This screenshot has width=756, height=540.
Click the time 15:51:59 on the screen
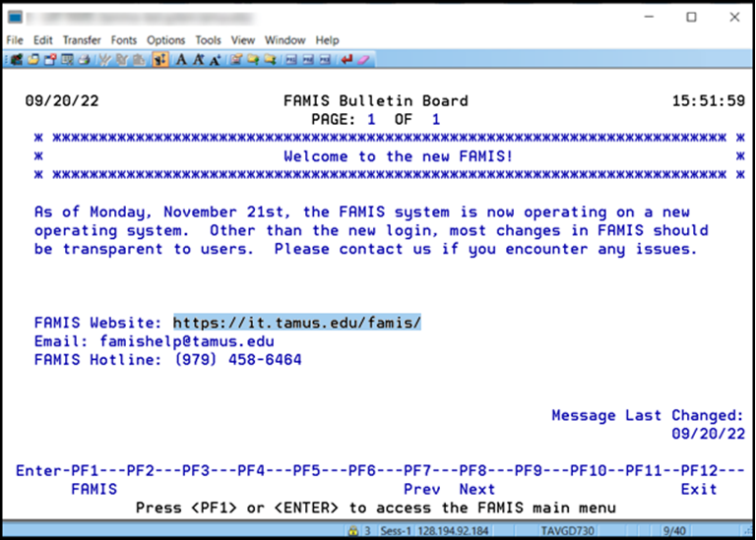click(x=709, y=100)
